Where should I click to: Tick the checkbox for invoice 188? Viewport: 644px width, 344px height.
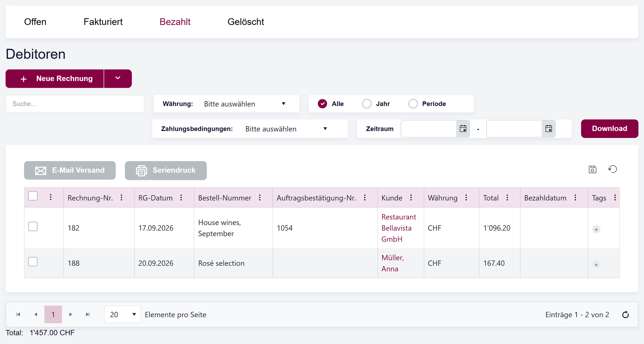click(x=33, y=262)
